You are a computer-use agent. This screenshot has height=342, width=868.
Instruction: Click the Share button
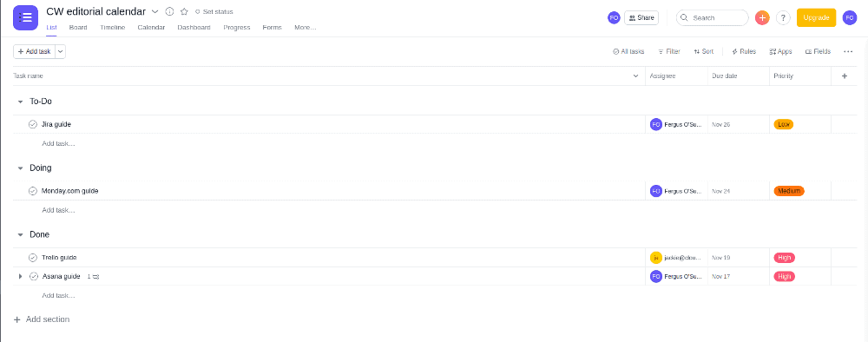641,17
